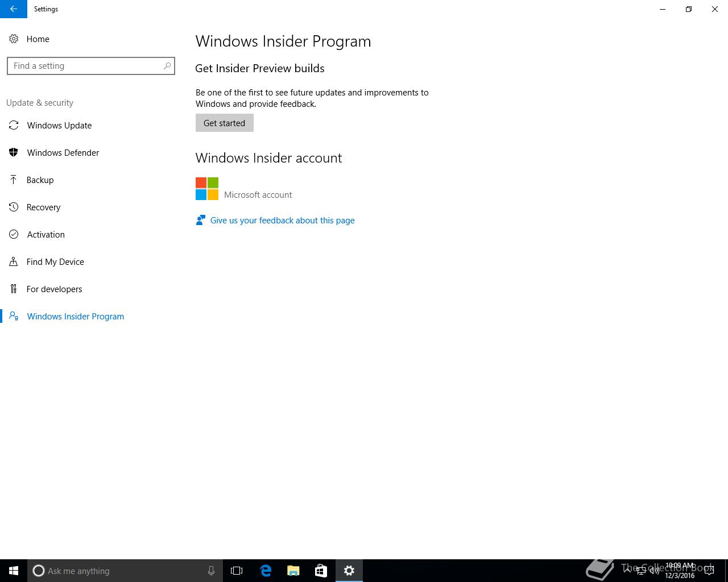Screen dimensions: 728x582
Task: Open Task View from the taskbar
Action: [237, 571]
